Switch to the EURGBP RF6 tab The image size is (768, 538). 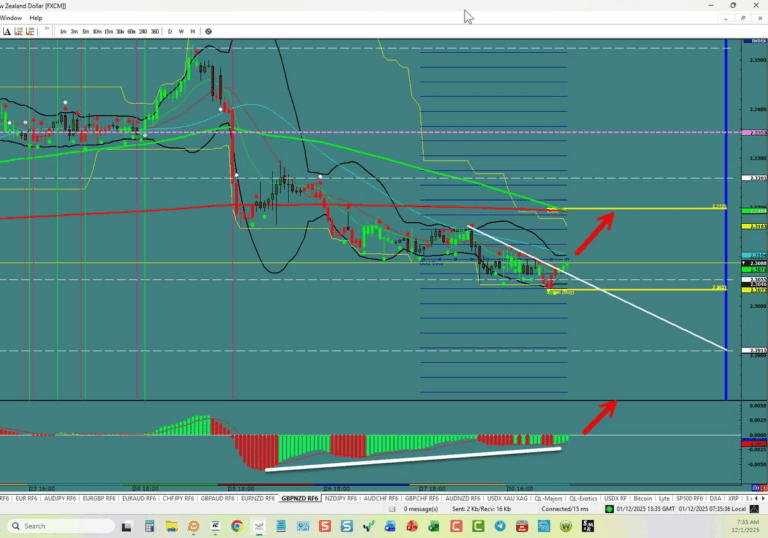tap(99, 498)
